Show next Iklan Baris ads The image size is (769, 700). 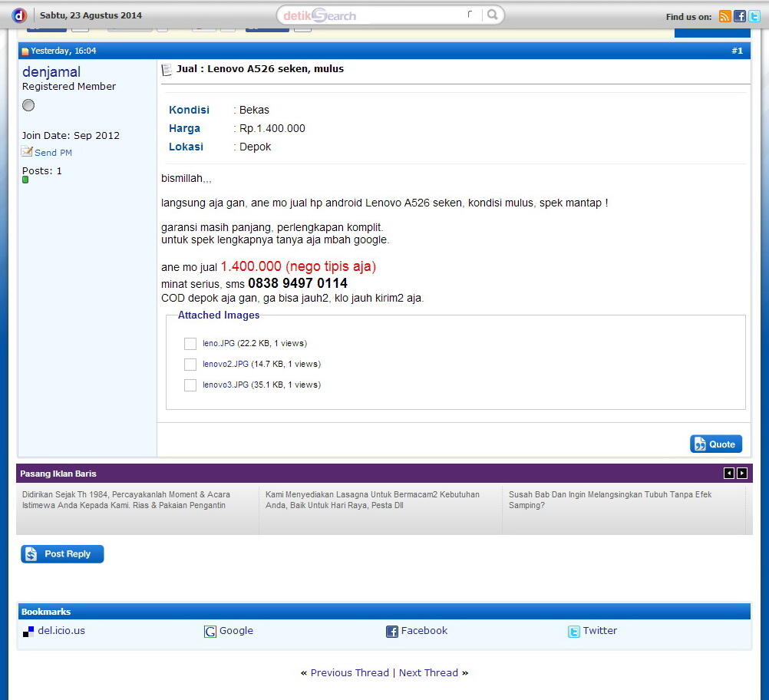(x=742, y=473)
